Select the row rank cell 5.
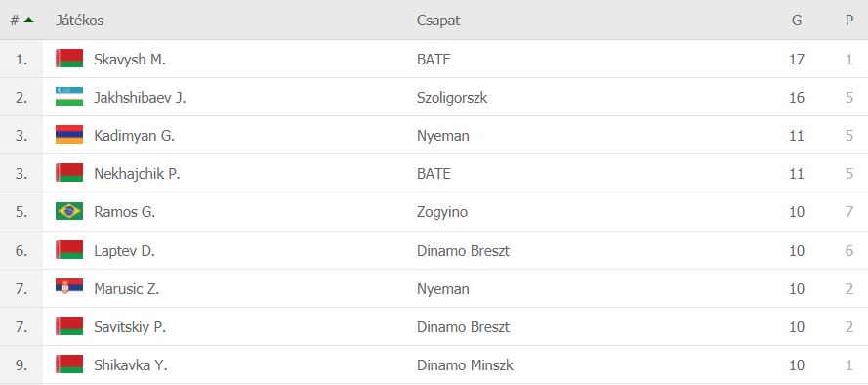Image resolution: width=868 pixels, height=385 pixels. (x=21, y=212)
